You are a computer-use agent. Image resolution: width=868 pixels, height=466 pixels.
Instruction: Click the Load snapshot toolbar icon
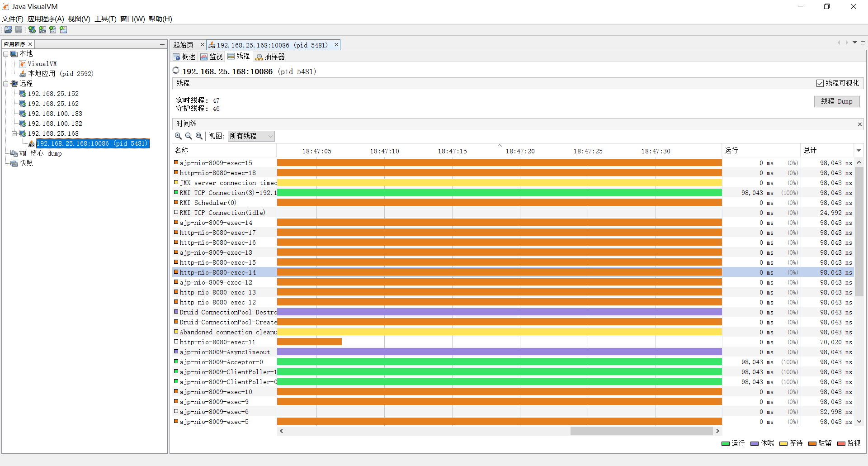coord(8,30)
